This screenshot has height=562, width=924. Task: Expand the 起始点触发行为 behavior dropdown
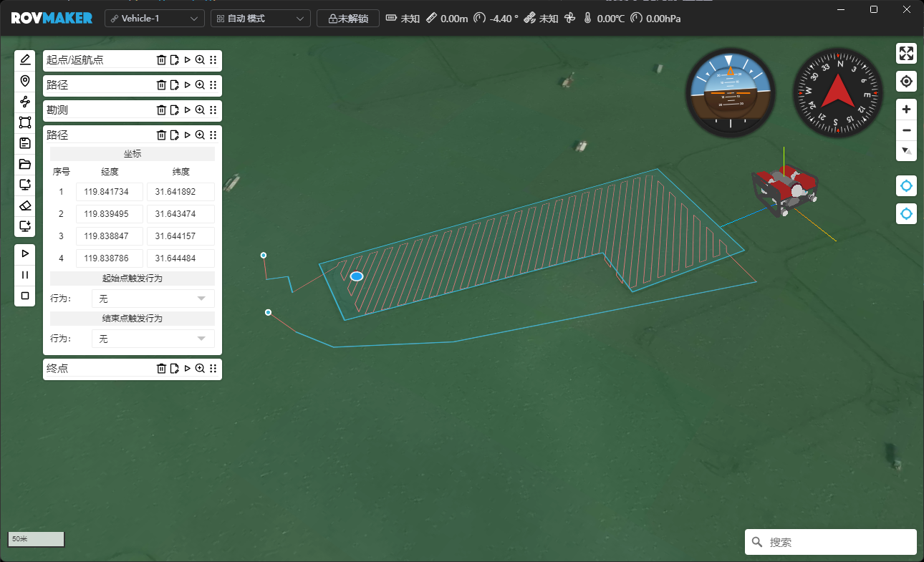[x=153, y=299]
